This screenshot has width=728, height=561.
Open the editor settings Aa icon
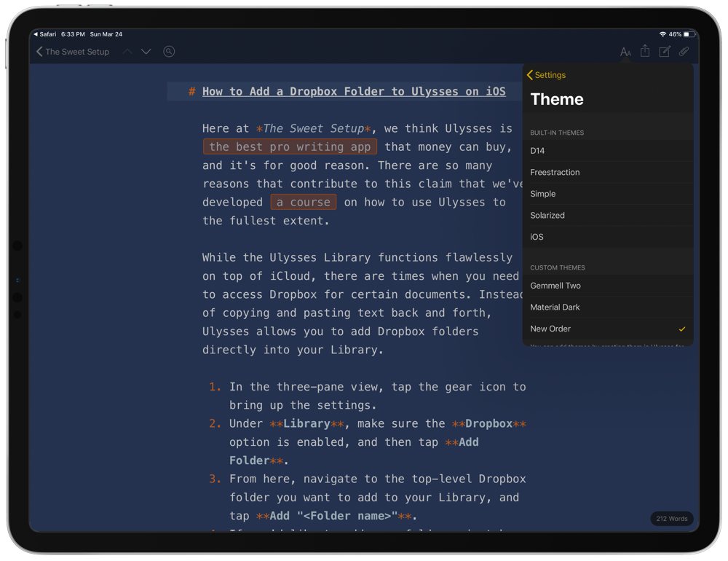(x=625, y=52)
